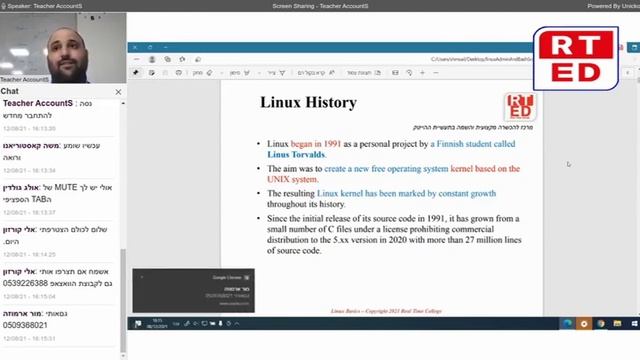
Task: Save the PDF document
Action: point(151,73)
